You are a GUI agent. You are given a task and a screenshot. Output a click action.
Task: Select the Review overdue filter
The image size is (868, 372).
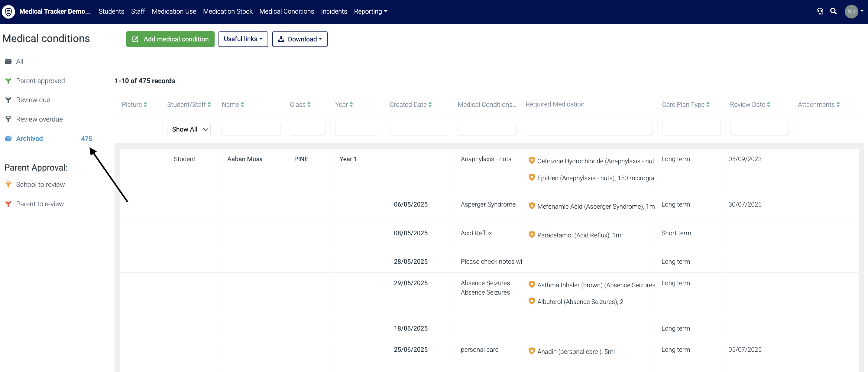pos(39,119)
